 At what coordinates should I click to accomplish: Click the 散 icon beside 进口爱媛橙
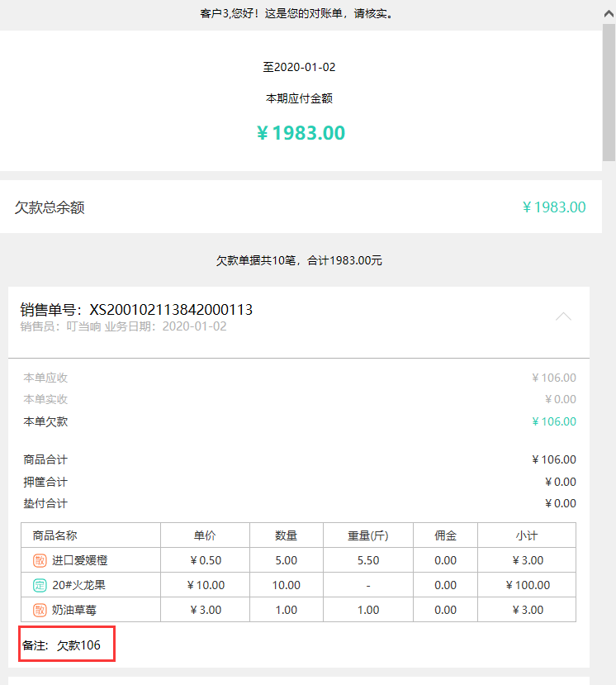[40, 560]
